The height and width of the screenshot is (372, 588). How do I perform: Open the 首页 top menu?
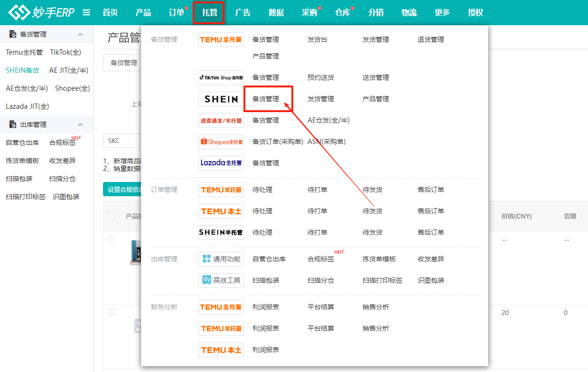pyautogui.click(x=110, y=12)
